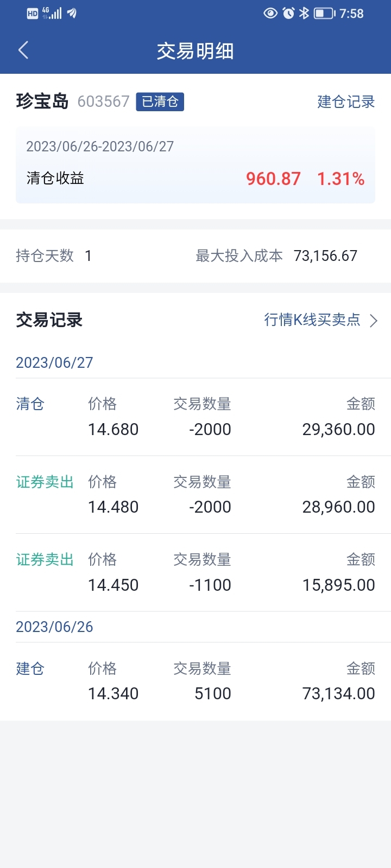Image resolution: width=391 pixels, height=868 pixels.
Task: Tap the battery status icon
Action: point(324,13)
